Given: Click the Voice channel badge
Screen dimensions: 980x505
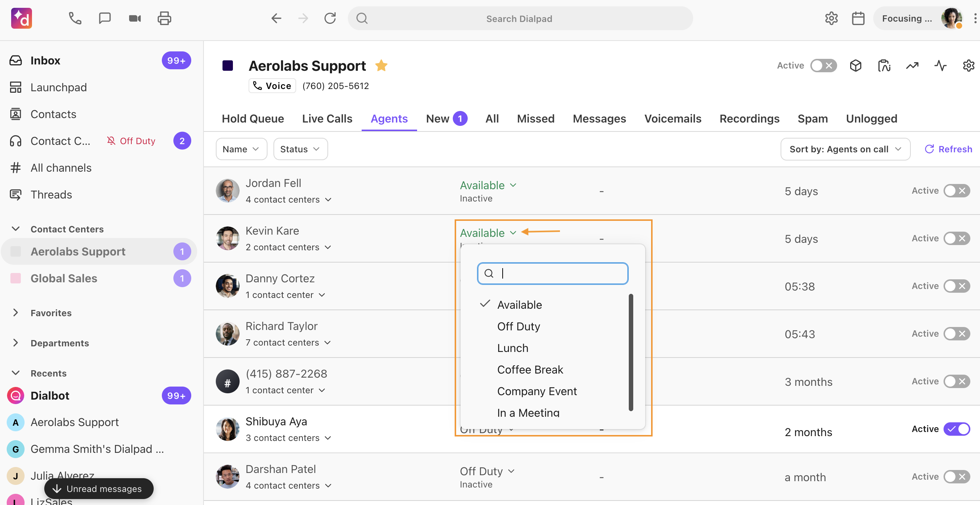Looking at the screenshot, I should (272, 86).
